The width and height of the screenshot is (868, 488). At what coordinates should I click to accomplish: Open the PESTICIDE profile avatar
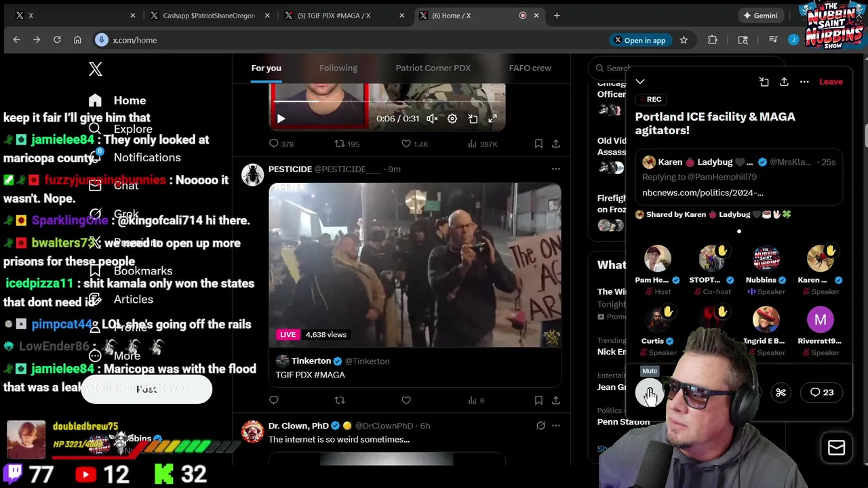coord(252,175)
